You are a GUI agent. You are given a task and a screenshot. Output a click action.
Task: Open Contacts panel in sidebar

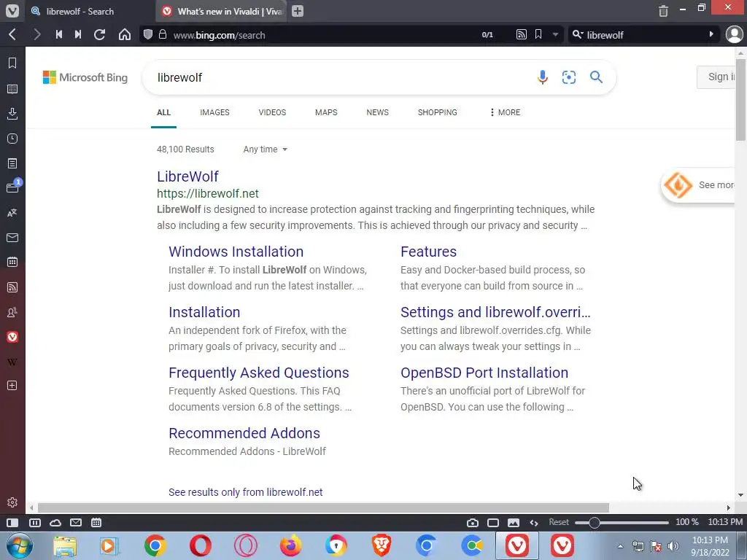tap(12, 312)
